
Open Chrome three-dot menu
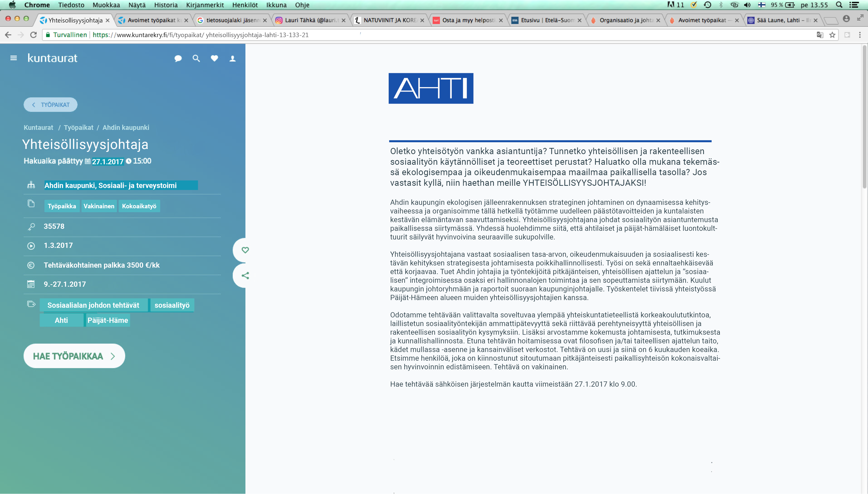click(860, 35)
